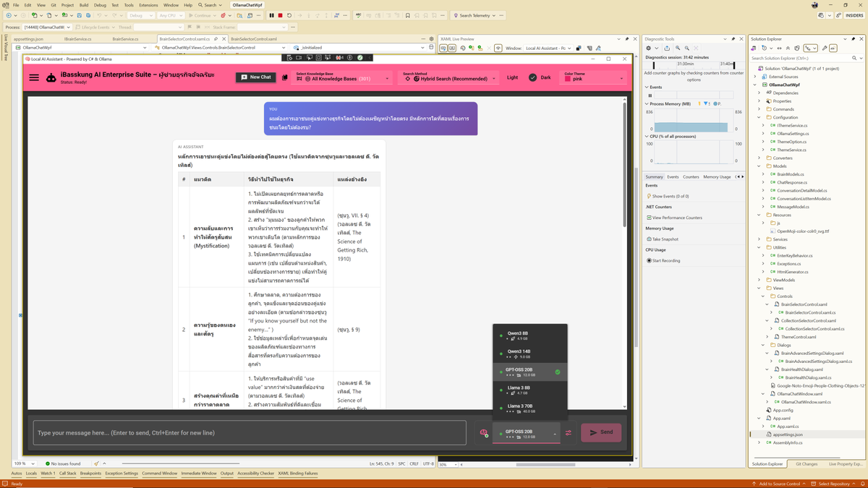Click the Hot Reload flame icon

[x=223, y=15]
